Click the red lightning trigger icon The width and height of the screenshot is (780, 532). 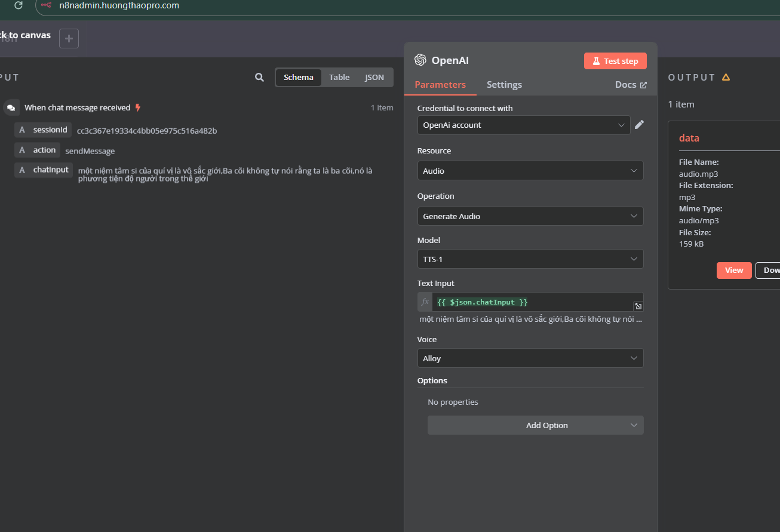138,107
